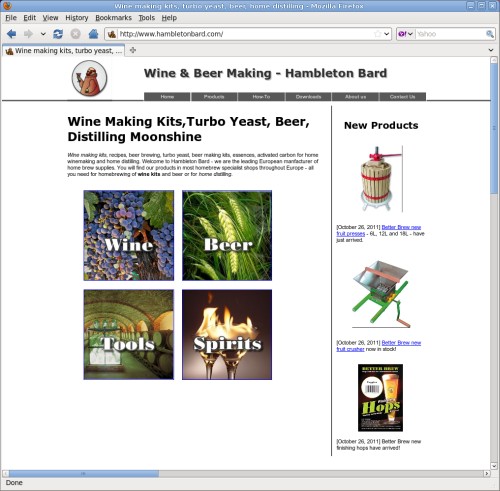Open the Help menu
The image size is (500, 491).
(169, 18)
